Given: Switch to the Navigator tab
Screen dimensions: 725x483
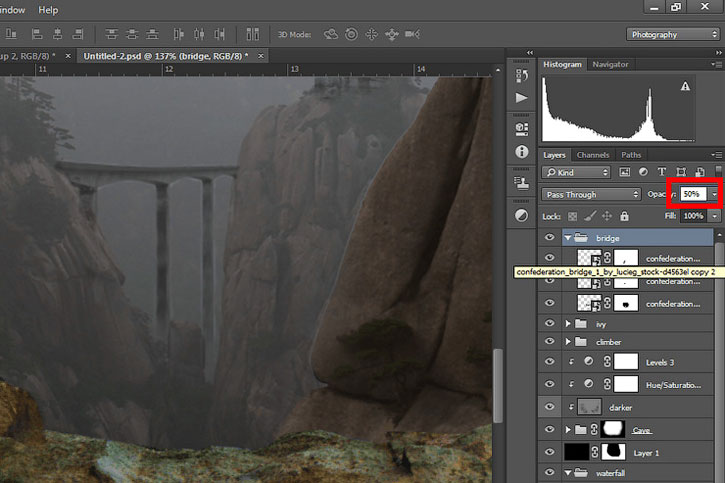Looking at the screenshot, I should pyautogui.click(x=610, y=64).
